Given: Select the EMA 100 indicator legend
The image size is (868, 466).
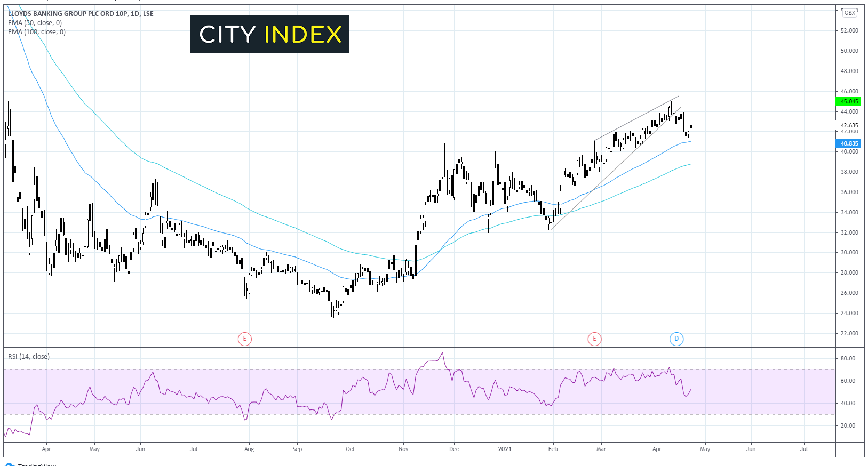Looking at the screenshot, I should click(37, 32).
